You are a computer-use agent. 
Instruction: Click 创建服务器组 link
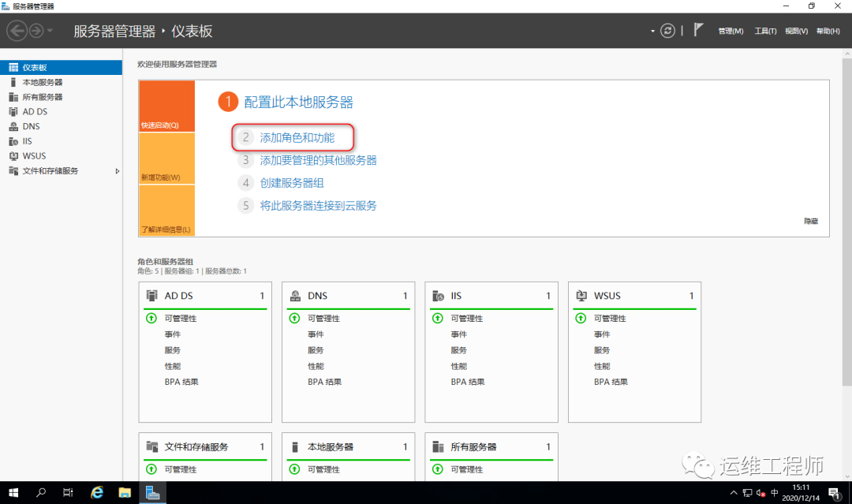click(292, 183)
